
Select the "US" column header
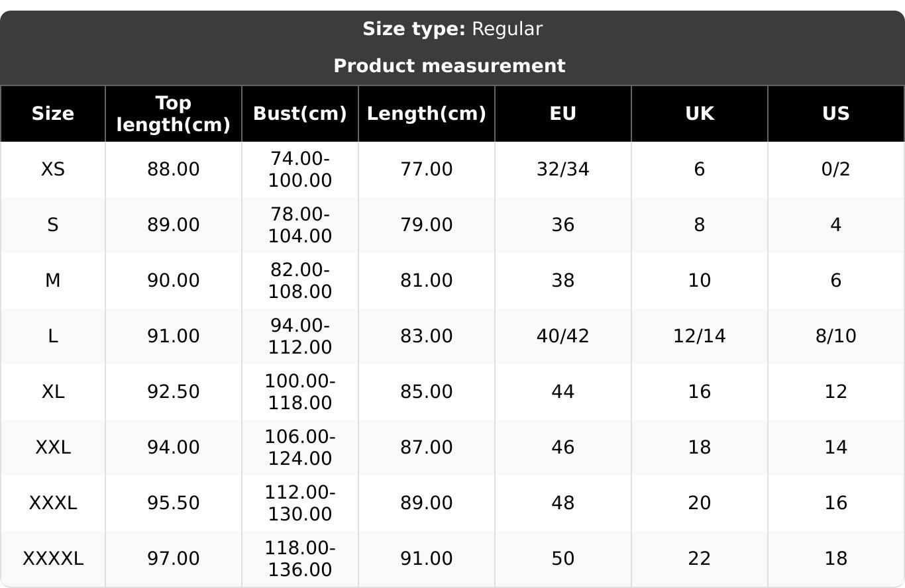835,114
